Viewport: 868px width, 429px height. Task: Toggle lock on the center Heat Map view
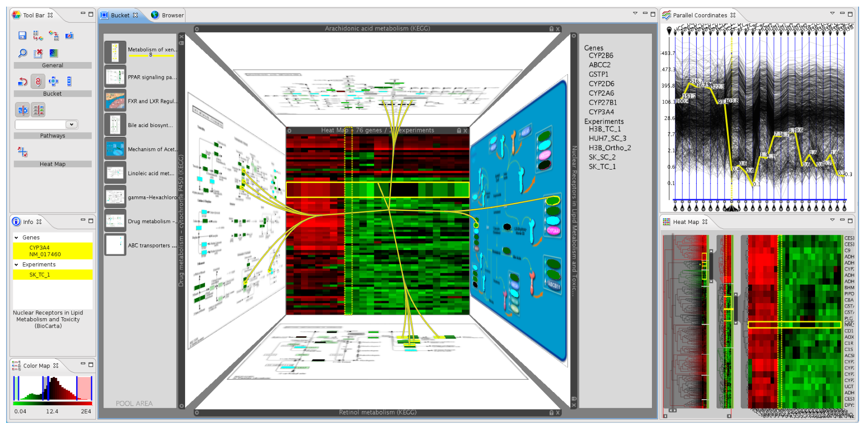tap(459, 131)
